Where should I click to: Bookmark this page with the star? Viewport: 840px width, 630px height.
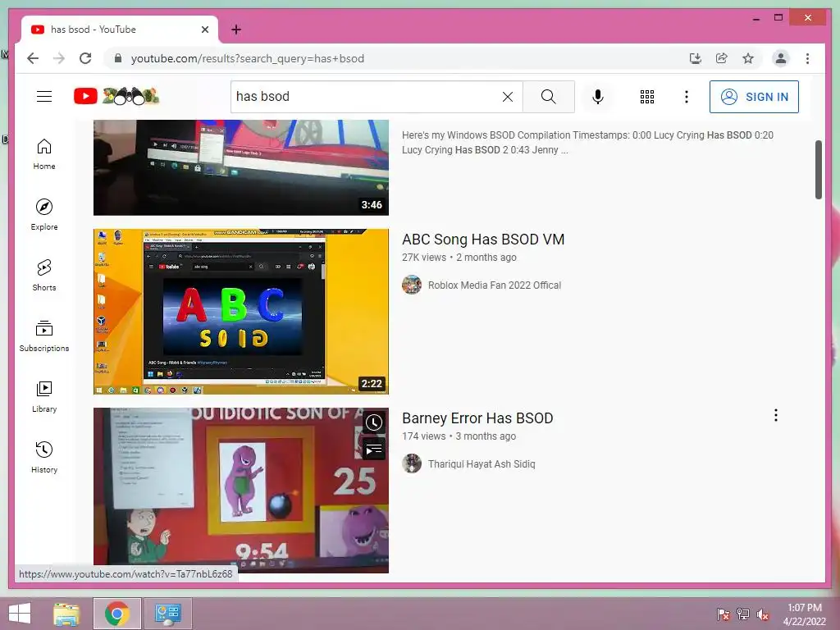tap(748, 58)
